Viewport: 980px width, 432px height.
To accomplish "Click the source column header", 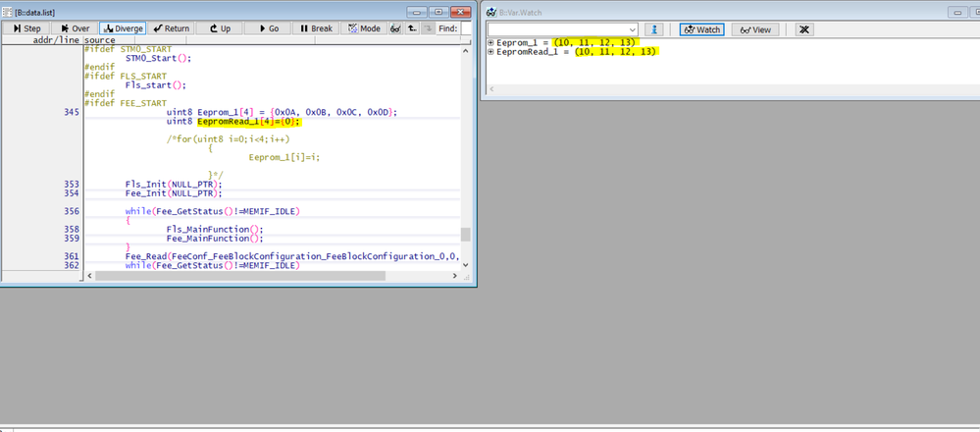I will tap(100, 40).
